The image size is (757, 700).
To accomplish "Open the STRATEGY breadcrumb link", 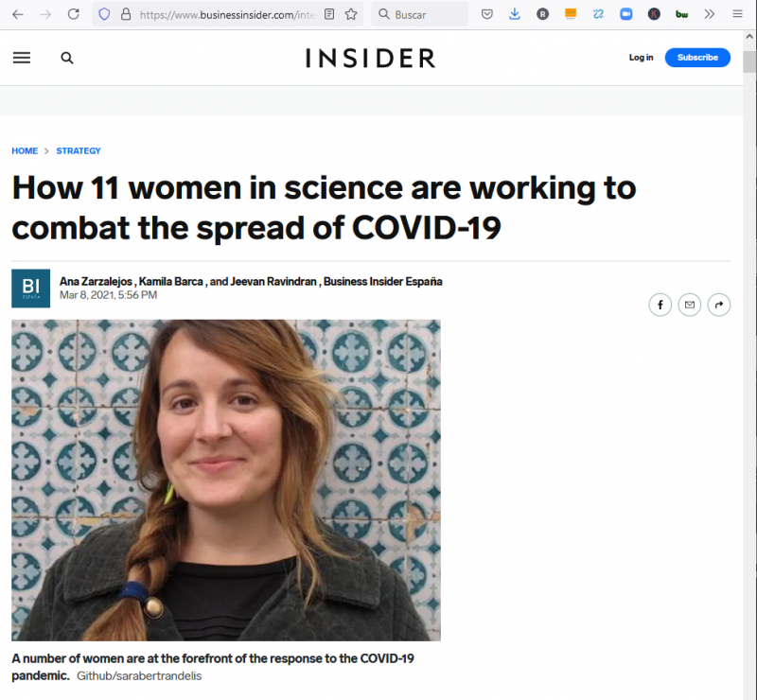I will [79, 150].
